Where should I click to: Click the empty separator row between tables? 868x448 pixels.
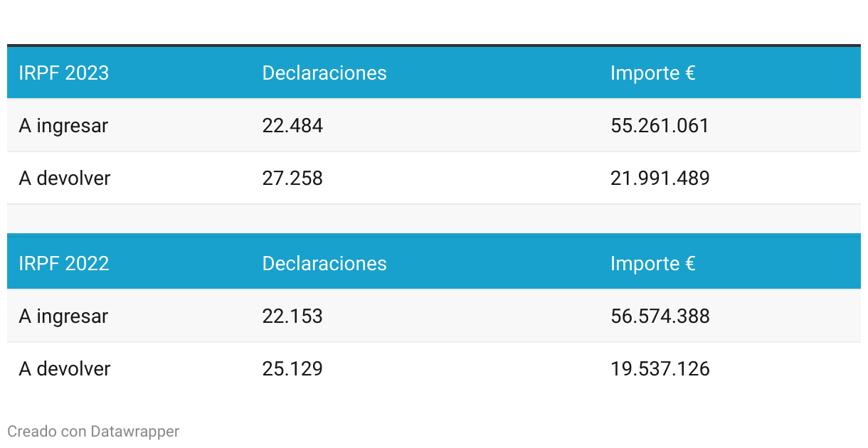pyautogui.click(x=434, y=219)
